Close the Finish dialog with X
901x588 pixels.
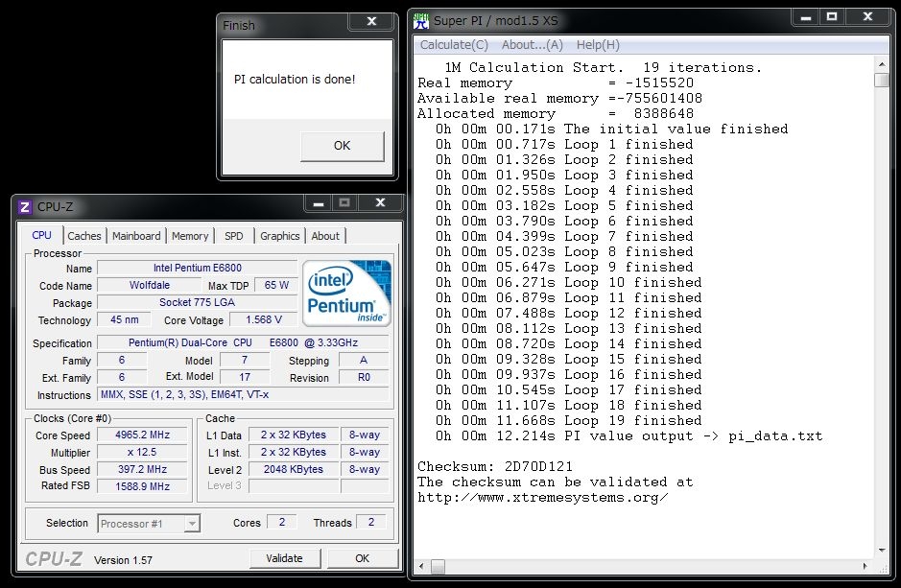[x=371, y=21]
